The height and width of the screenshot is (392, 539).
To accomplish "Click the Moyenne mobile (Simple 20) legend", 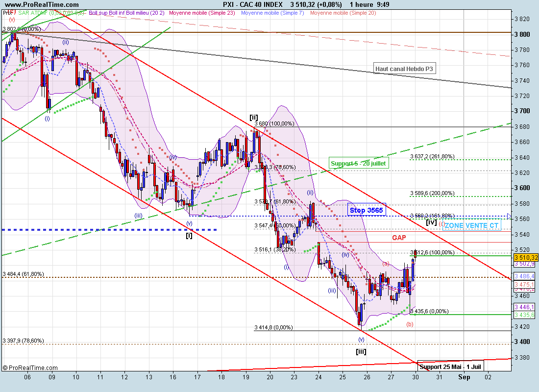I will click(x=343, y=13).
